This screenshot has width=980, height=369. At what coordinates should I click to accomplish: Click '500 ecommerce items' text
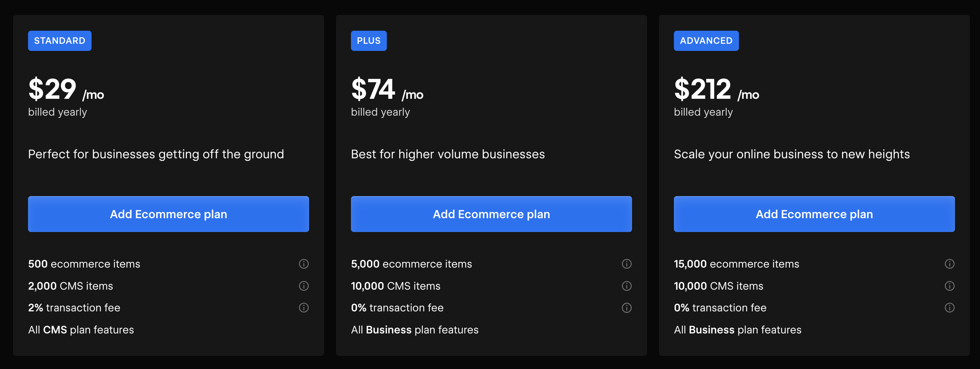(x=84, y=264)
